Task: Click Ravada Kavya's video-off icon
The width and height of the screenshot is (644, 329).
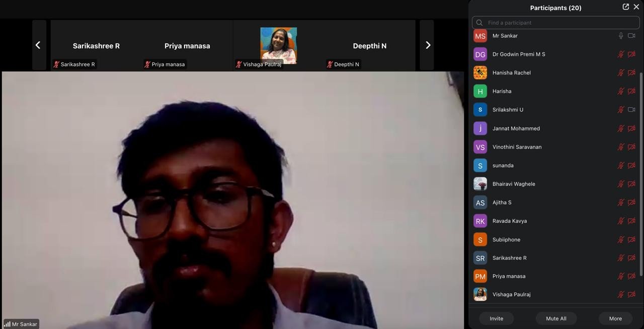Action: [631, 221]
